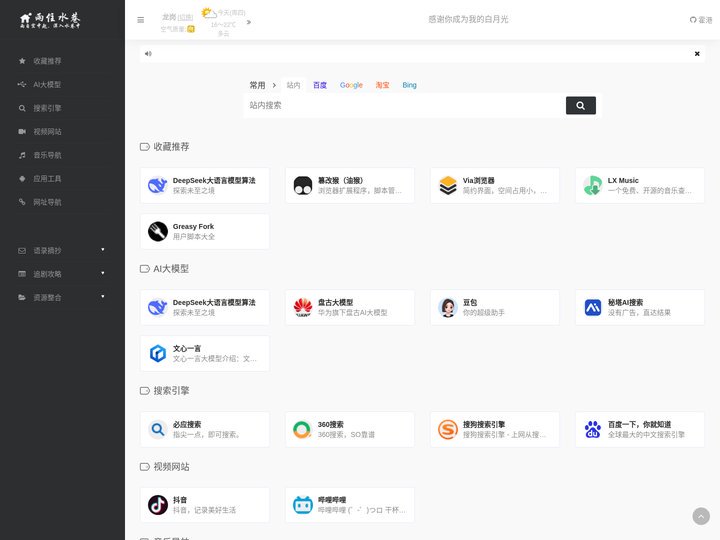Click the speaker announcement icon

point(148,54)
